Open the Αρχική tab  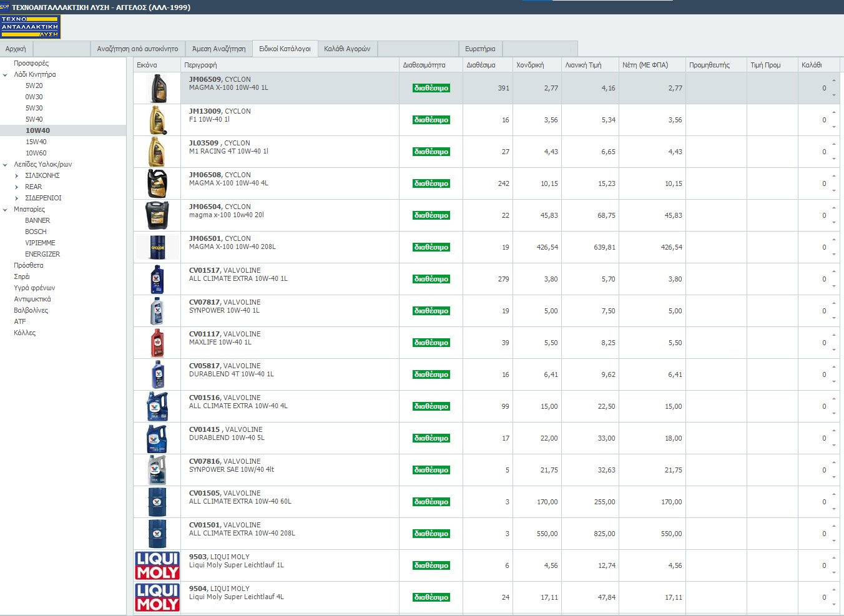16,49
